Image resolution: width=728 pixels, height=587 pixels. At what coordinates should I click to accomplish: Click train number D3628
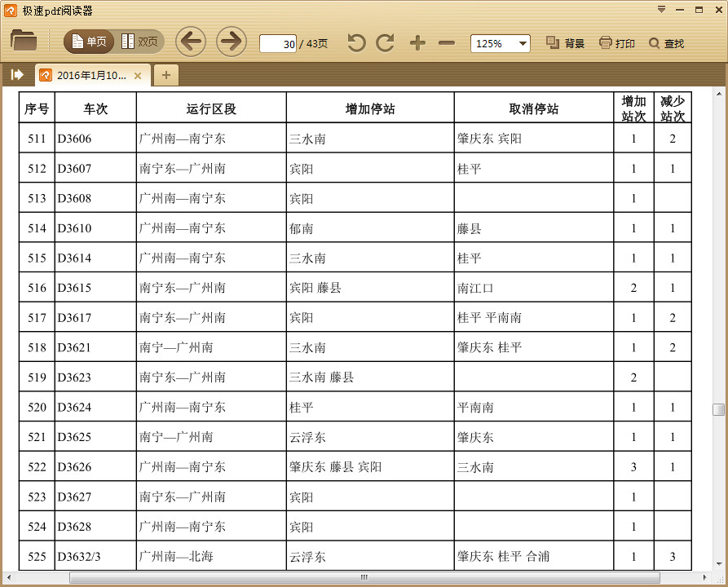pyautogui.click(x=74, y=527)
